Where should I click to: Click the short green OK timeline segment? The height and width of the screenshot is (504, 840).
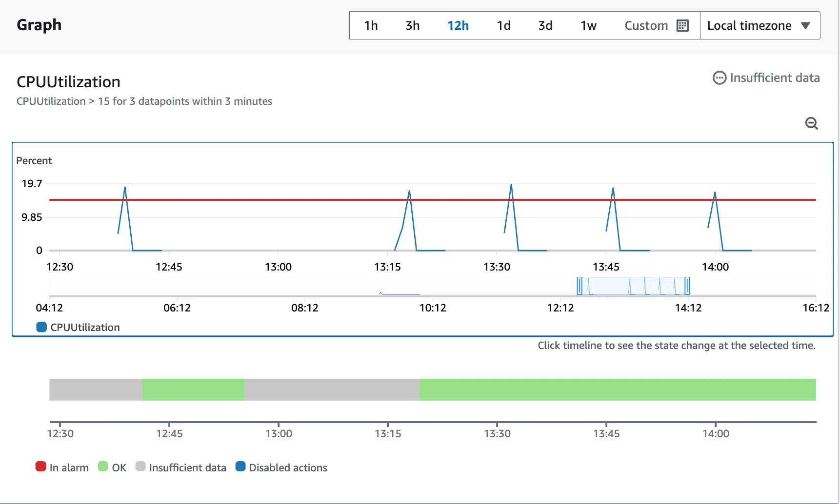[x=193, y=389]
